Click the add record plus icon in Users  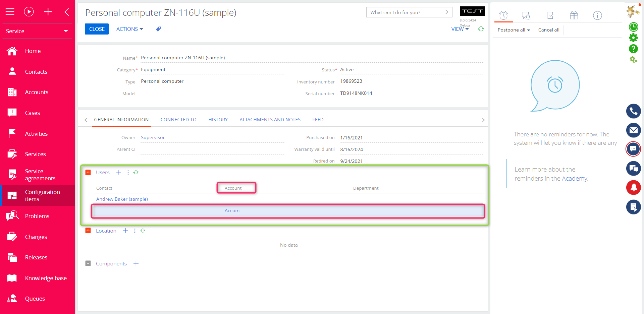tap(119, 172)
